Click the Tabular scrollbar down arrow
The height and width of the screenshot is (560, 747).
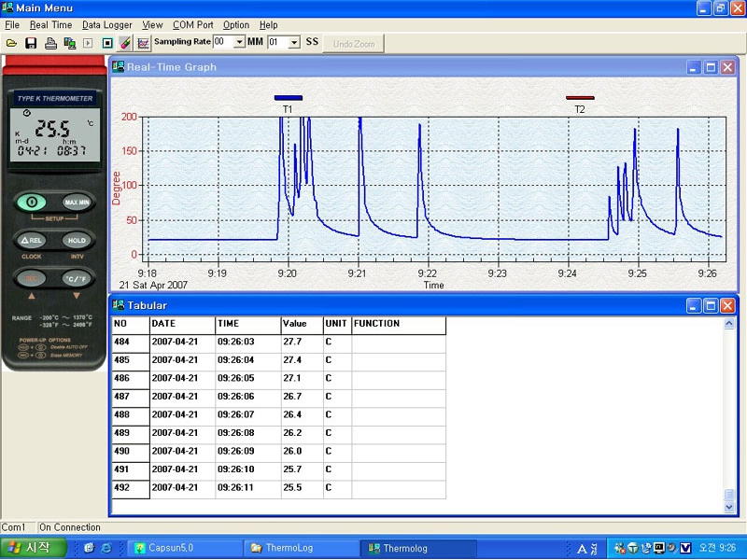[x=730, y=507]
